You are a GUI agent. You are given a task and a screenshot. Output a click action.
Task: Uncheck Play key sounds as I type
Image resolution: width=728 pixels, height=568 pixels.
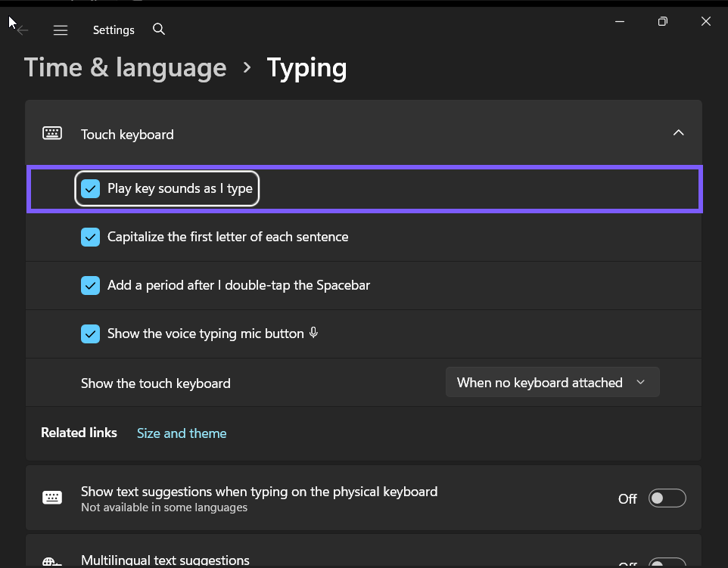click(91, 189)
